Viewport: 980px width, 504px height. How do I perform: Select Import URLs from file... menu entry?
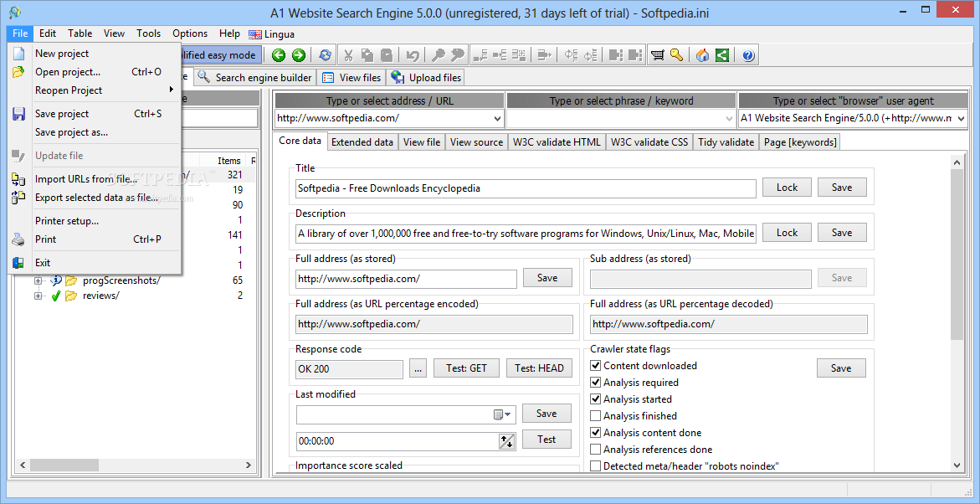click(x=95, y=179)
